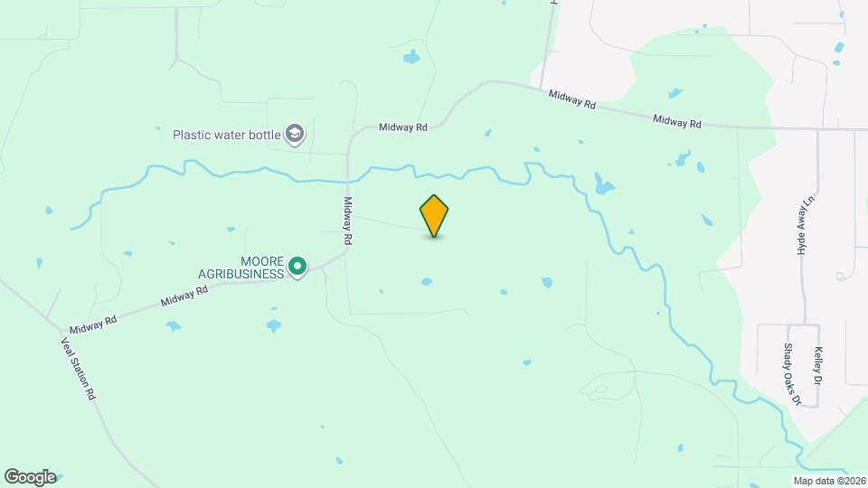Click the Map data ©2026 attribution
Viewport: 868px width, 488px height.
click(x=830, y=482)
